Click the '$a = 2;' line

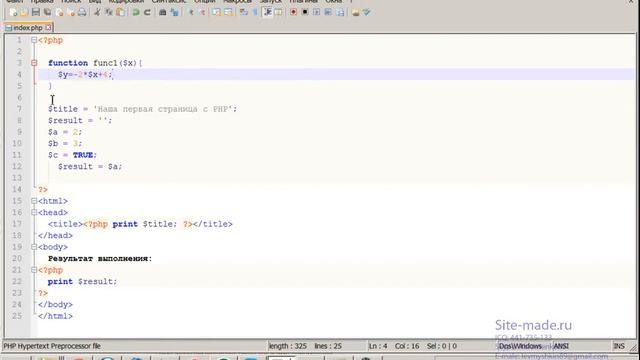[x=65, y=132]
